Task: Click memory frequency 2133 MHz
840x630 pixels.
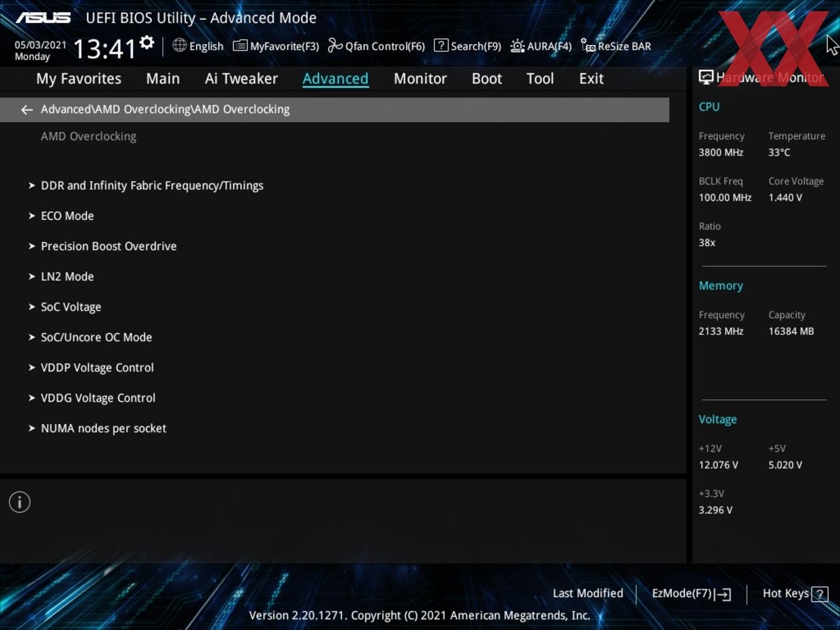Action: (x=721, y=331)
